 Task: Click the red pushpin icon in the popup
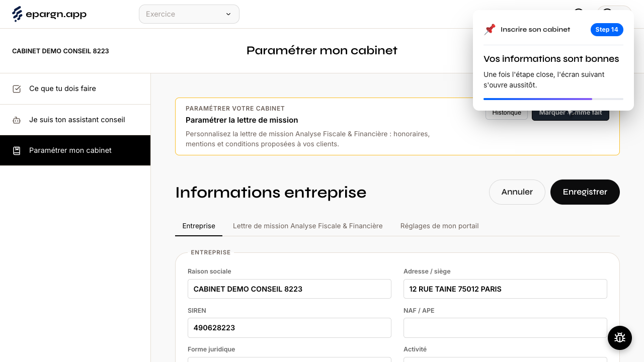coord(490,30)
